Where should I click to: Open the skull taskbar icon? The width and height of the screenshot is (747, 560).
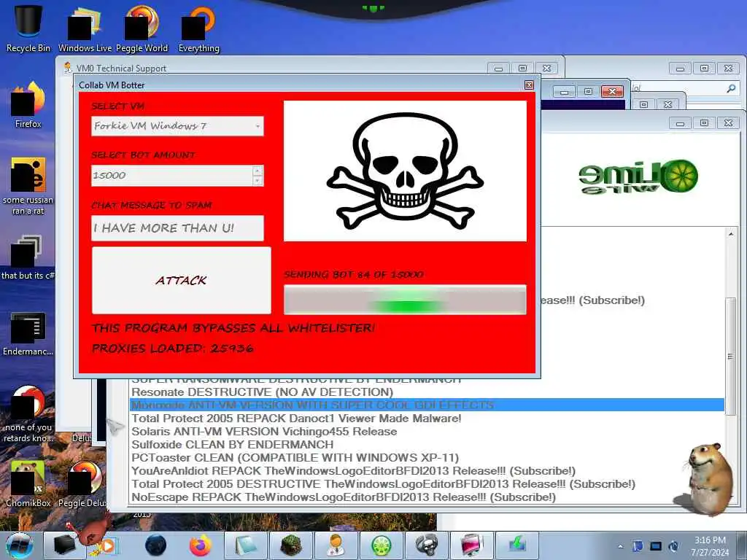click(426, 545)
